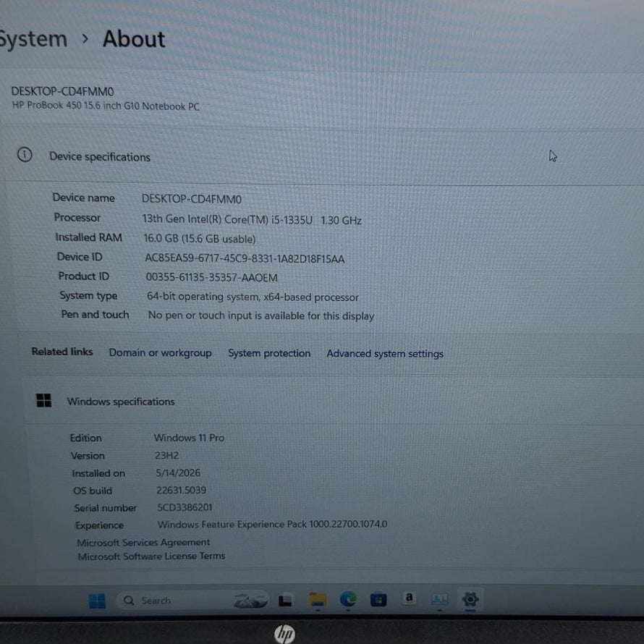Screen dimensions: 644x644
Task: Click the System type label
Action: (x=88, y=296)
